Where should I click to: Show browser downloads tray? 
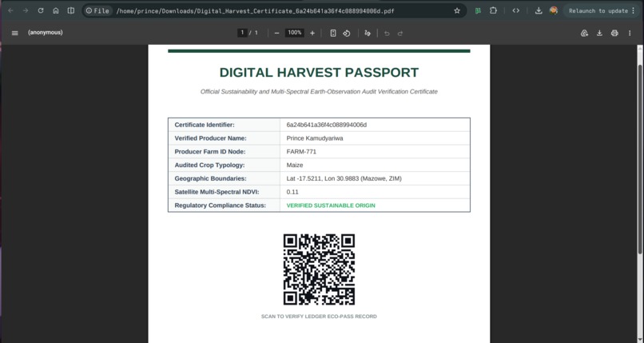(539, 10)
